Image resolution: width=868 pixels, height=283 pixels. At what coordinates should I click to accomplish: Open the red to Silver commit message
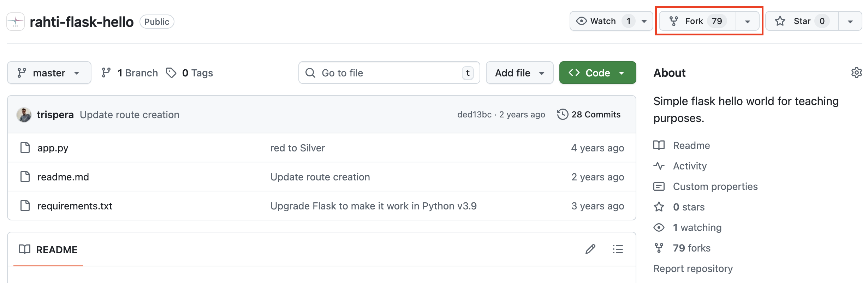(x=298, y=148)
